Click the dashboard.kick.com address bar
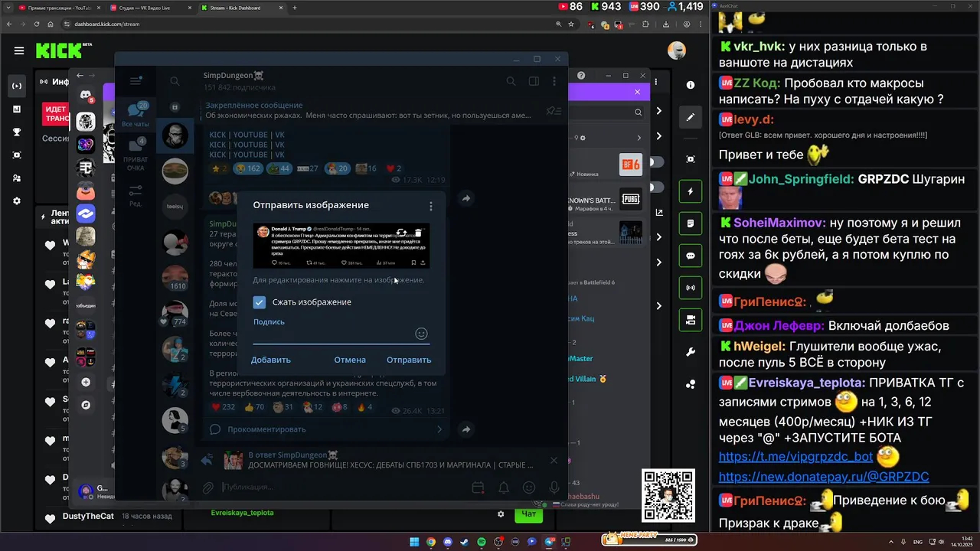This screenshot has width=980, height=551. point(306,24)
